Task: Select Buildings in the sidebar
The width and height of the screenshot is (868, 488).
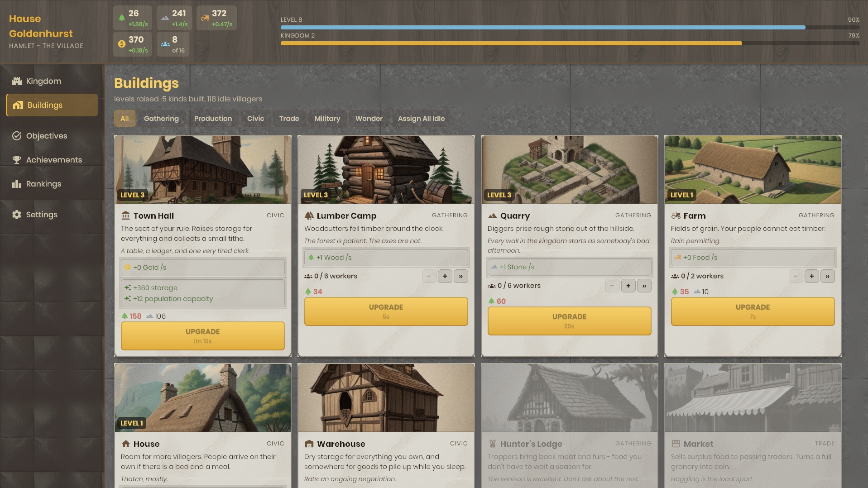Action: coord(52,105)
